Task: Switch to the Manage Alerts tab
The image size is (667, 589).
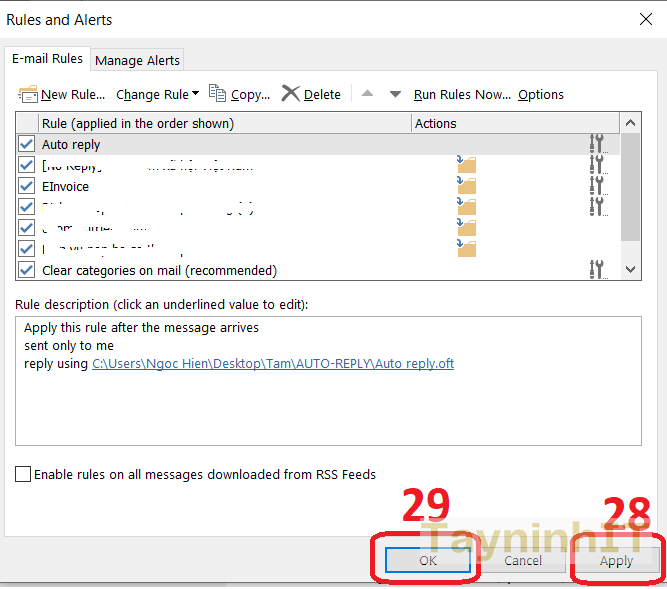Action: 137,60
